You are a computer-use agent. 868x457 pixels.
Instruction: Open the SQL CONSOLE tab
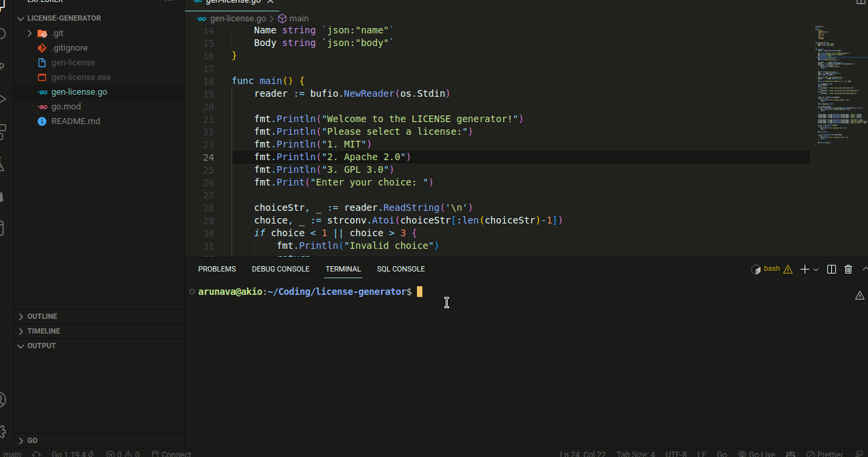pos(401,270)
